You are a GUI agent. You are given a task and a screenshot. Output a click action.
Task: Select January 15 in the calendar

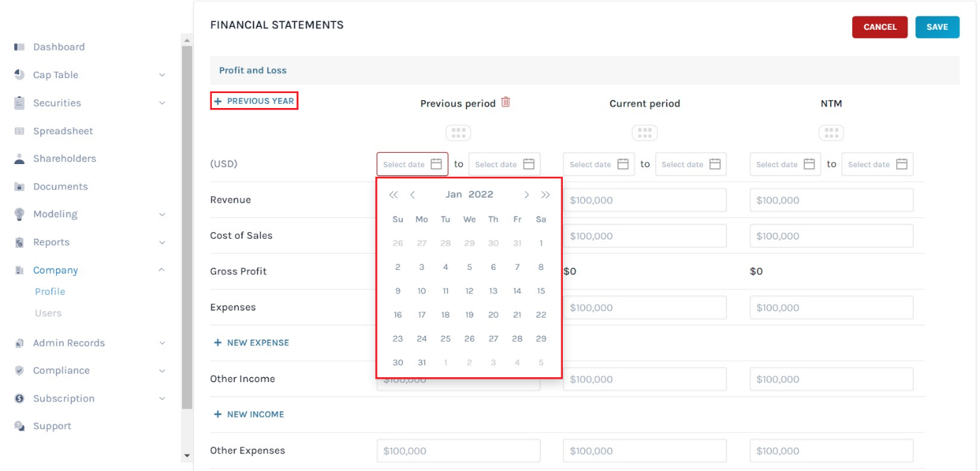[x=541, y=291]
